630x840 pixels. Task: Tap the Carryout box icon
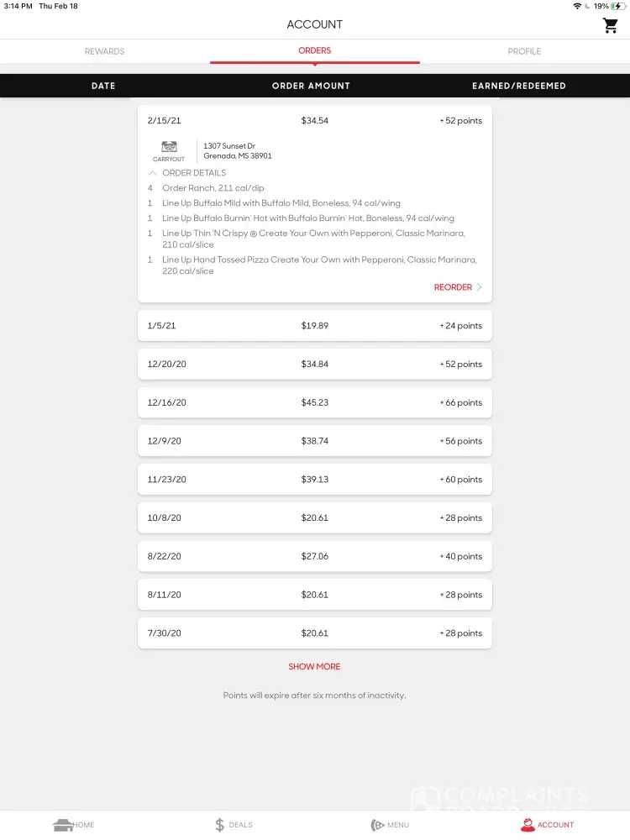(169, 147)
